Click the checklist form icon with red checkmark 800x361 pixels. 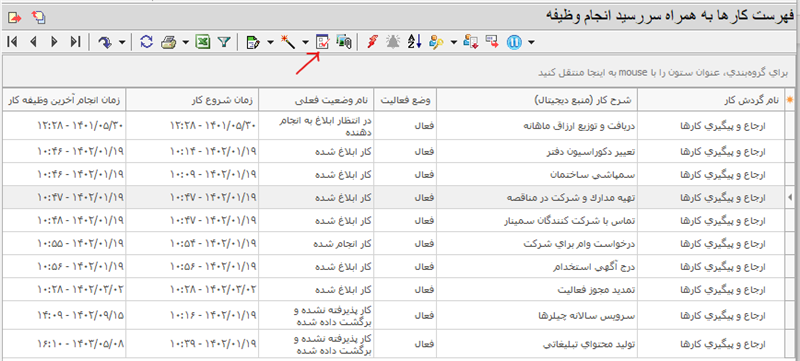pyautogui.click(x=323, y=42)
